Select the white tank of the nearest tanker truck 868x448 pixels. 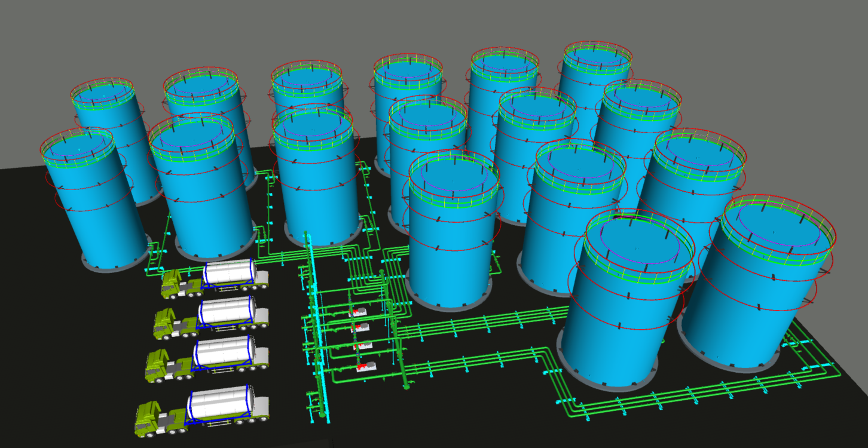point(221,403)
